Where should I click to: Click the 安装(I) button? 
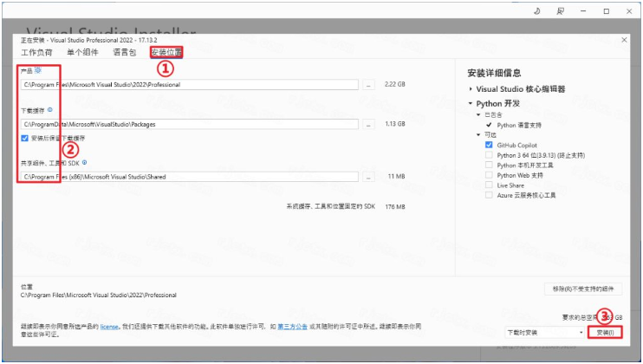tap(605, 333)
